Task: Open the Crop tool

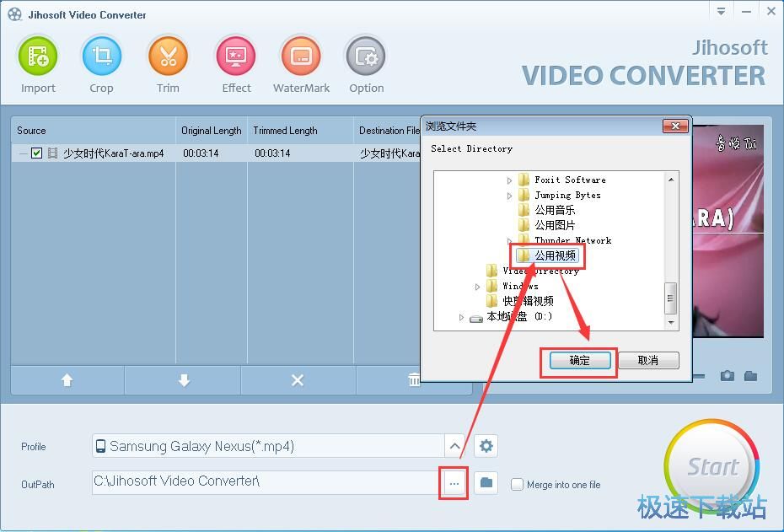Action: [101, 56]
